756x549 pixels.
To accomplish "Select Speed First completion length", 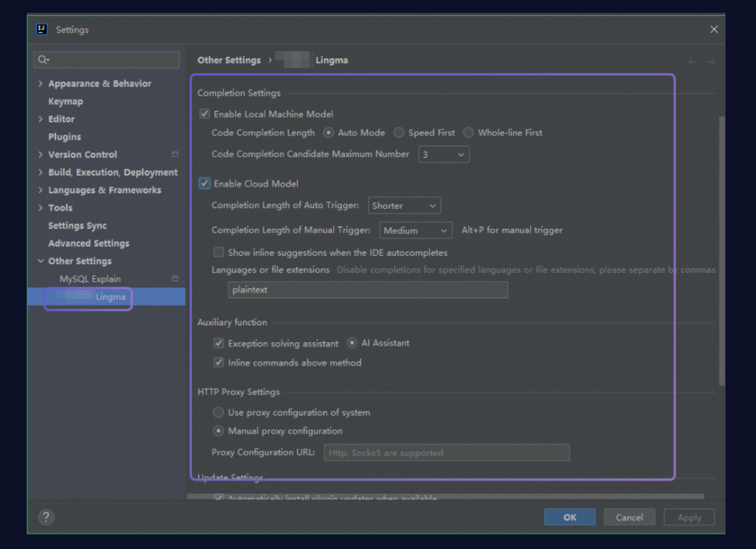I will [x=399, y=133].
